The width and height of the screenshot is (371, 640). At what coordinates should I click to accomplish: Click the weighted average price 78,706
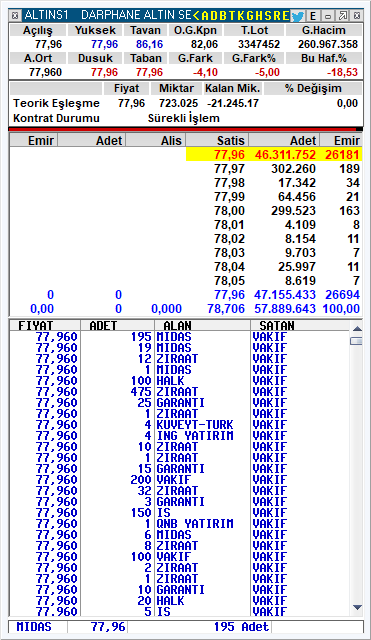[x=226, y=309]
